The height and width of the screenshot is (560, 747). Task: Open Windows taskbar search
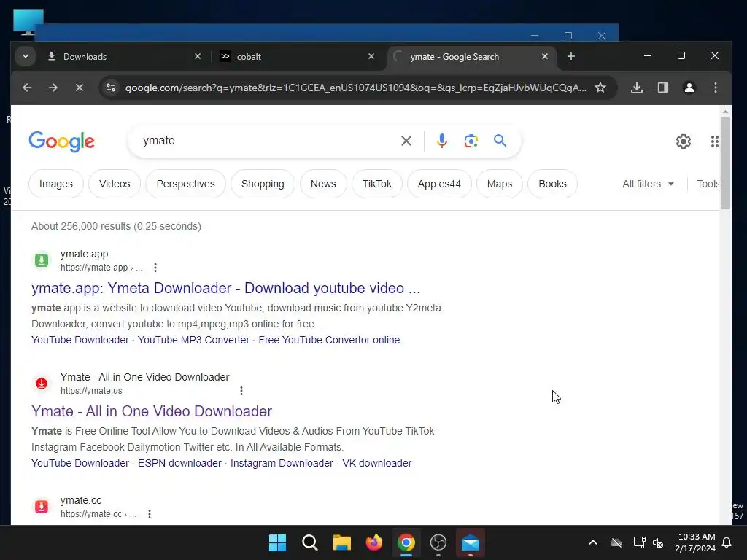(x=309, y=542)
